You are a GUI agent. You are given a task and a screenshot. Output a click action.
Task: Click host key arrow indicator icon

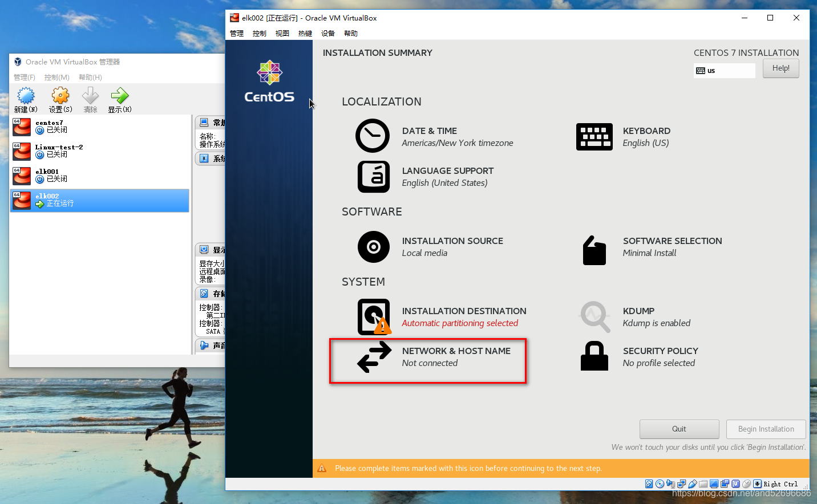tap(757, 484)
